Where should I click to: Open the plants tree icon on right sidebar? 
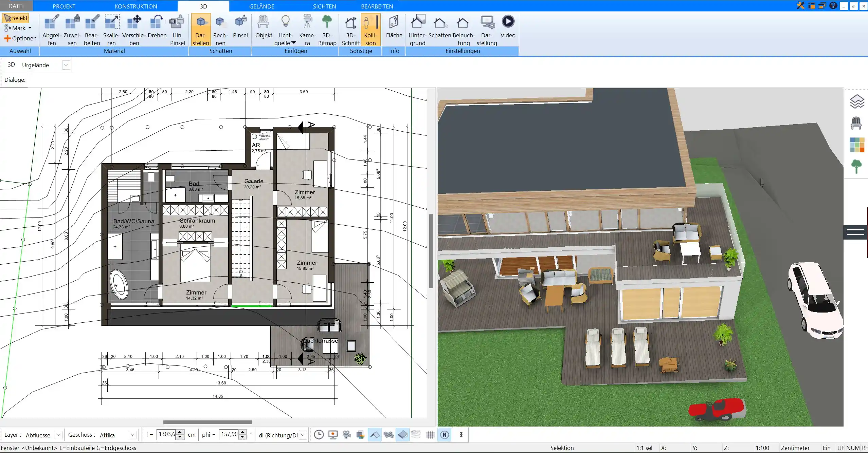[x=856, y=167]
